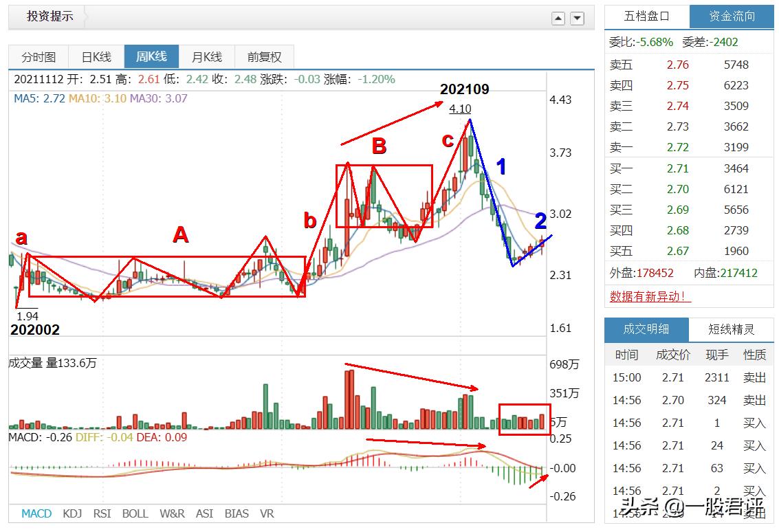Select the W&R indicator

tap(171, 513)
